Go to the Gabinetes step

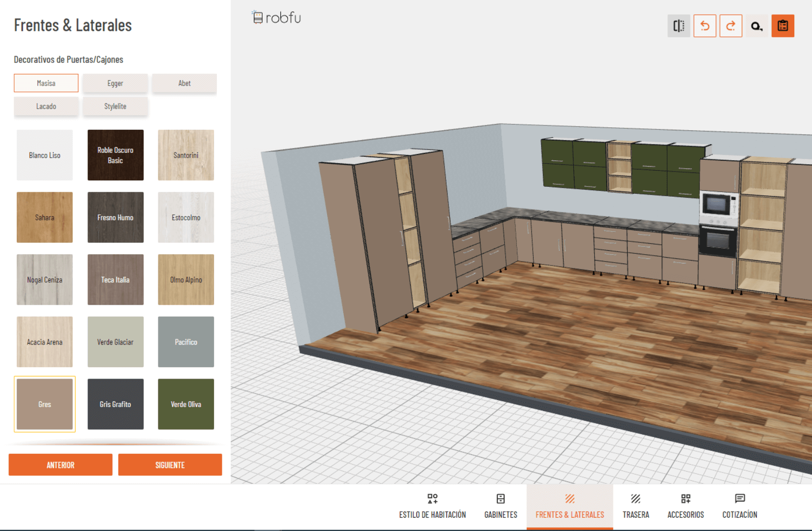pos(501,506)
